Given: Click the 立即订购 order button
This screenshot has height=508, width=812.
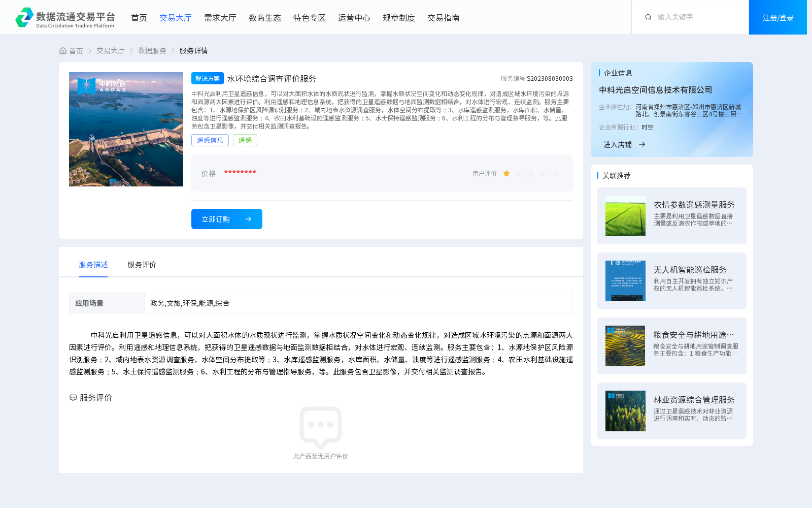Looking at the screenshot, I should click(x=227, y=219).
